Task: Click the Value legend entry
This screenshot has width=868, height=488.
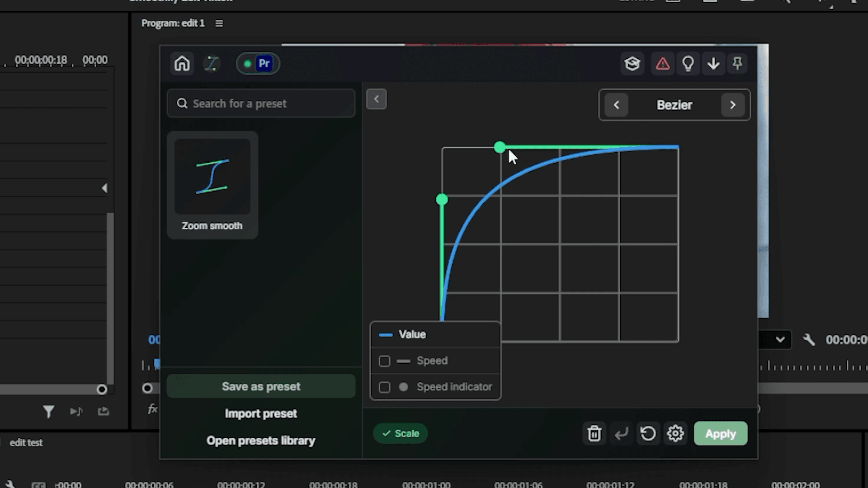Action: pos(435,334)
